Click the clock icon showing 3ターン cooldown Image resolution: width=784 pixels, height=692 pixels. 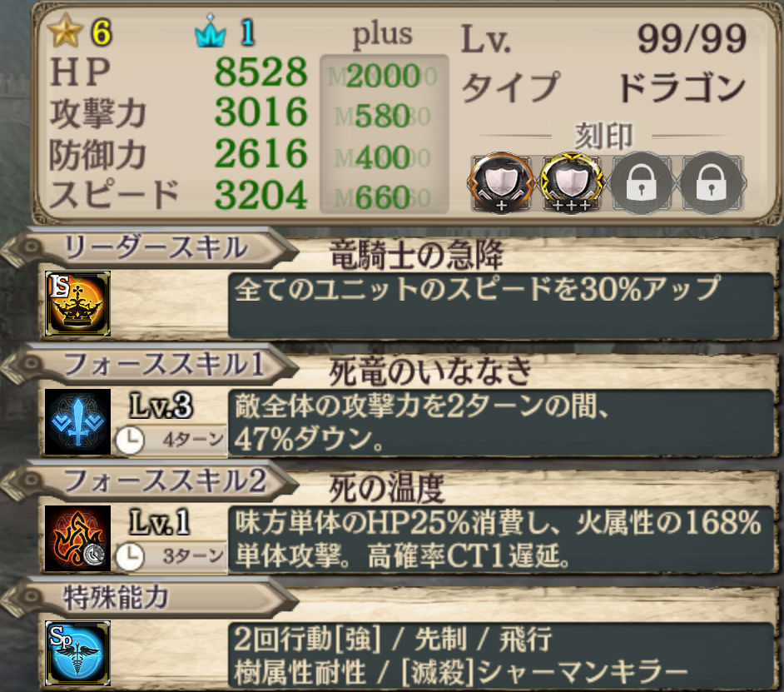(x=130, y=557)
